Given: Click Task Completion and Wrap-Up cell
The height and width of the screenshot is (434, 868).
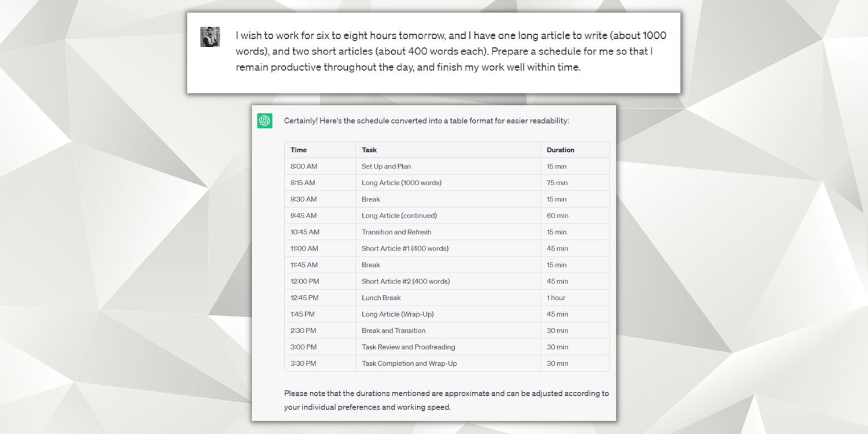Looking at the screenshot, I should pyautogui.click(x=409, y=363).
